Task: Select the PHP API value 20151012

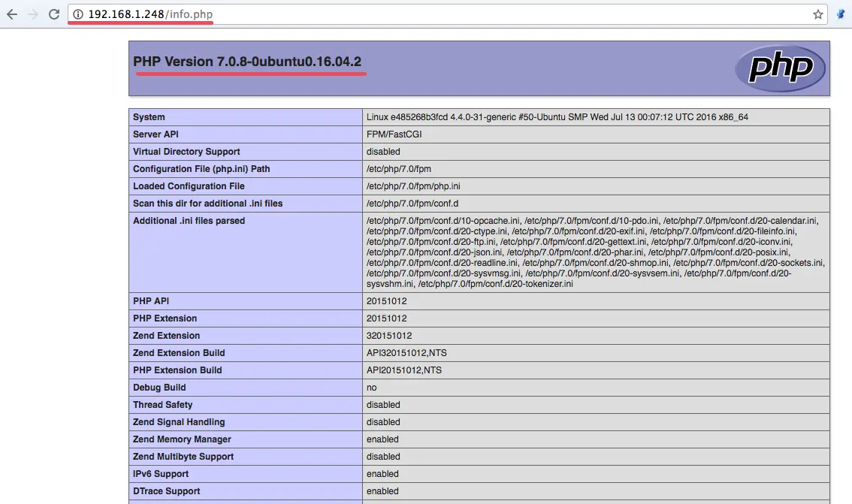Action: pos(386,301)
